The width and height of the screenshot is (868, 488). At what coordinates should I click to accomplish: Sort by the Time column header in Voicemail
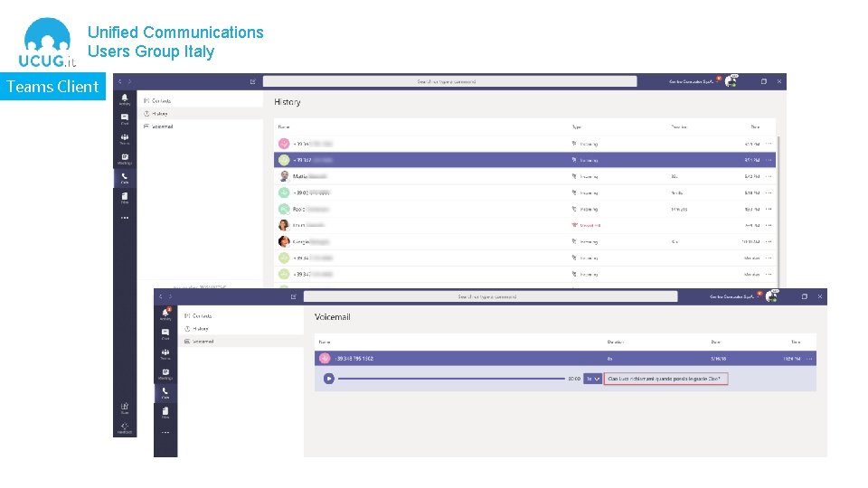coord(796,342)
